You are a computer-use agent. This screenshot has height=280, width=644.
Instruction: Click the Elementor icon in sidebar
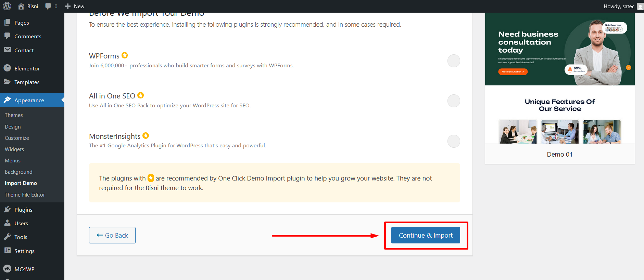[x=7, y=68]
